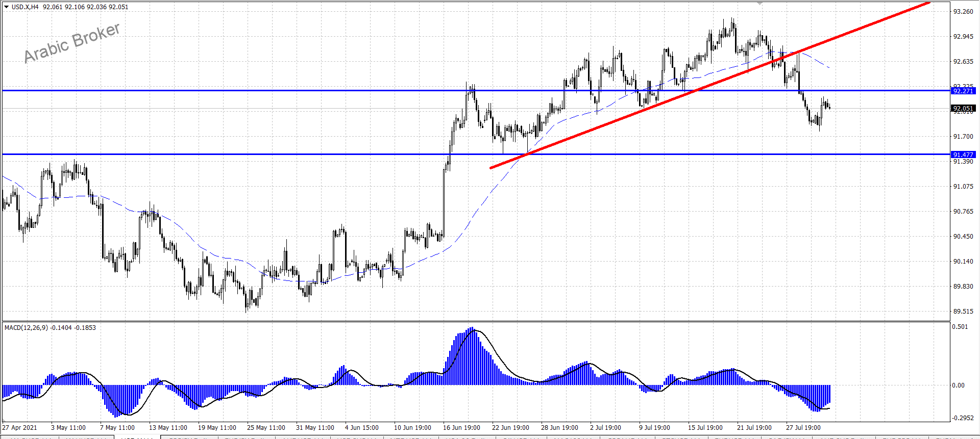Click the 92.036 low value in header
980x439 pixels.
click(96, 7)
